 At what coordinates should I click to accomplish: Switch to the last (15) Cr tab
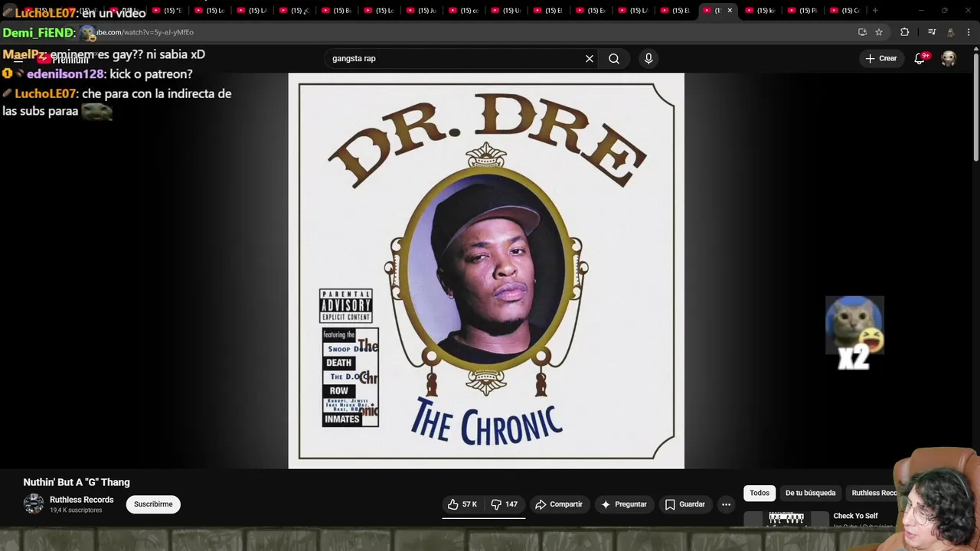point(844,11)
